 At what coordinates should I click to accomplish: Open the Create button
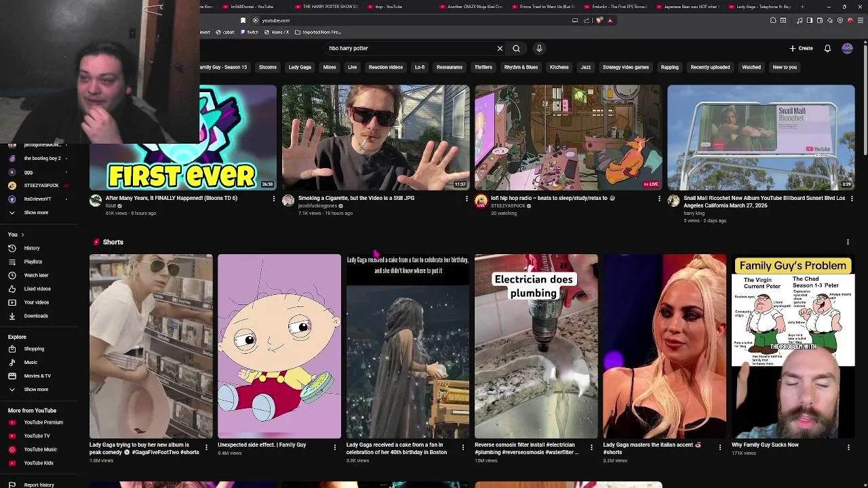click(801, 48)
